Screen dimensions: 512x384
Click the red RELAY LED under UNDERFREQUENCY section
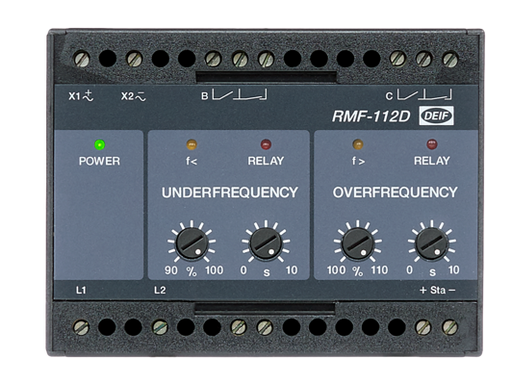click(x=266, y=144)
